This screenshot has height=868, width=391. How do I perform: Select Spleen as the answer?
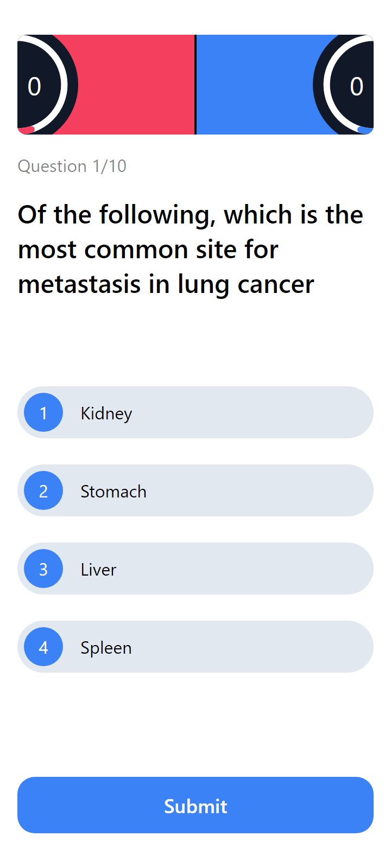coord(195,647)
